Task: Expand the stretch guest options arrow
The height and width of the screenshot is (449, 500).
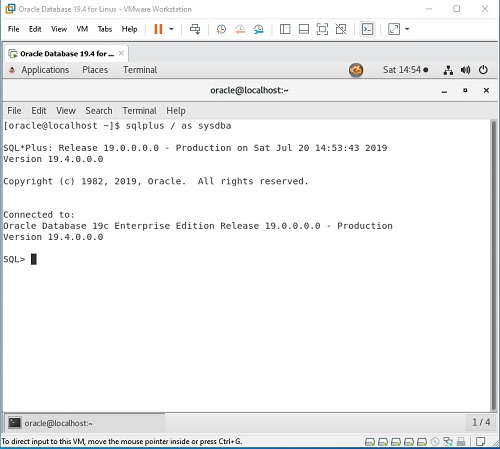Action: coord(407,29)
